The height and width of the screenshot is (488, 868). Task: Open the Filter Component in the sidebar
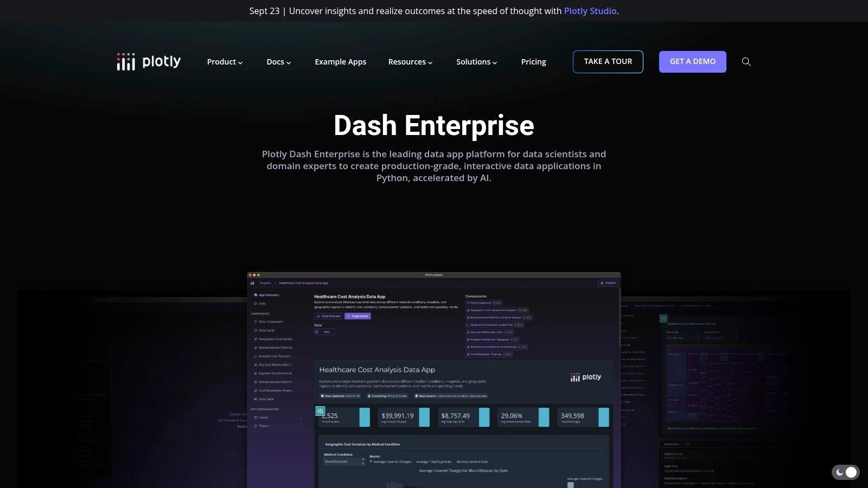click(270, 322)
